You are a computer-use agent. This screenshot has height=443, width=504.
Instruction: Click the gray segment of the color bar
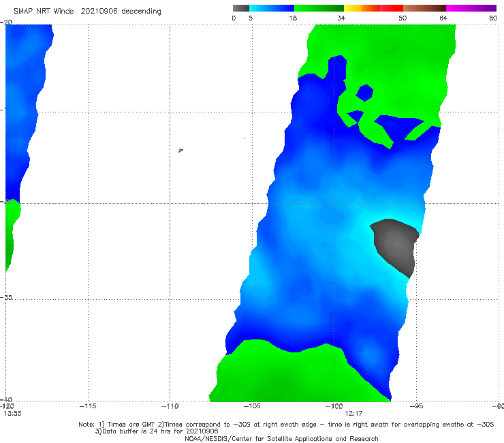[241, 8]
